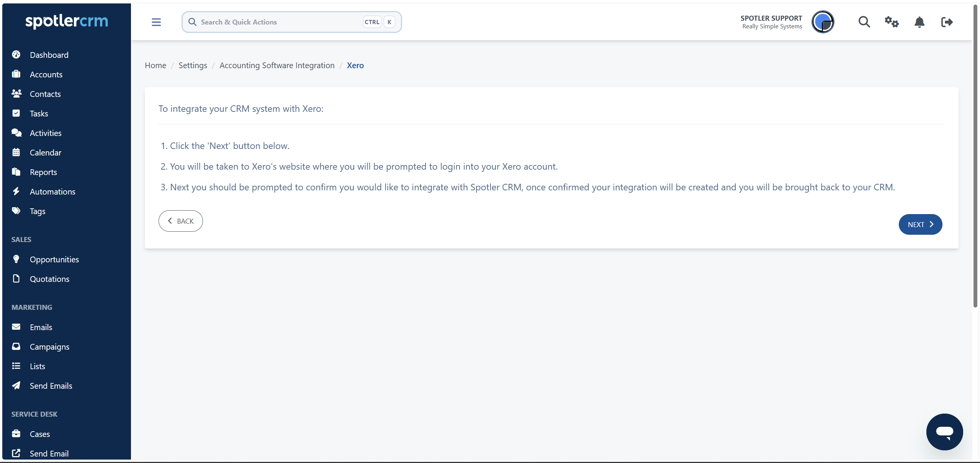Click the Send Email external link icon

16,453
